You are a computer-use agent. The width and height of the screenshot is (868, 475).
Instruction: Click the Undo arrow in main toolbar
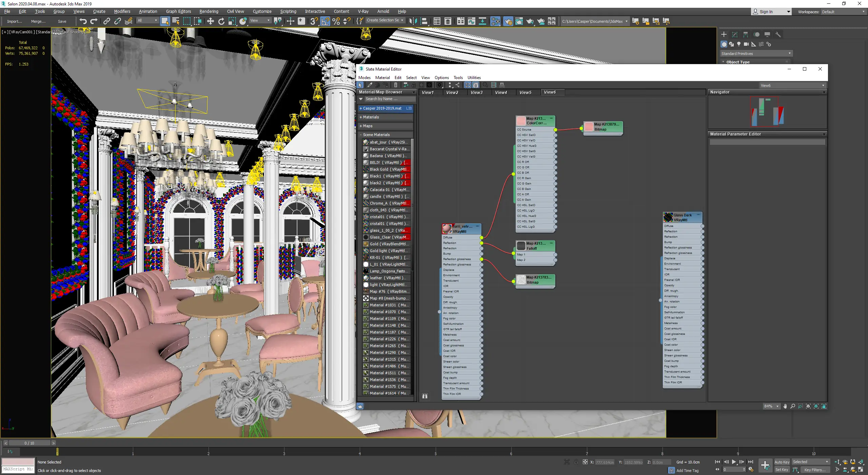click(83, 21)
